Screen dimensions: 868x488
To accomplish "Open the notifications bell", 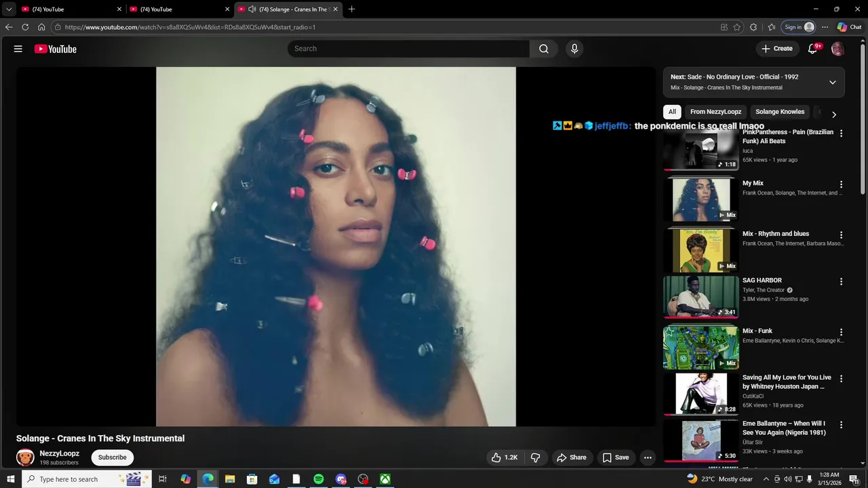I will (812, 49).
